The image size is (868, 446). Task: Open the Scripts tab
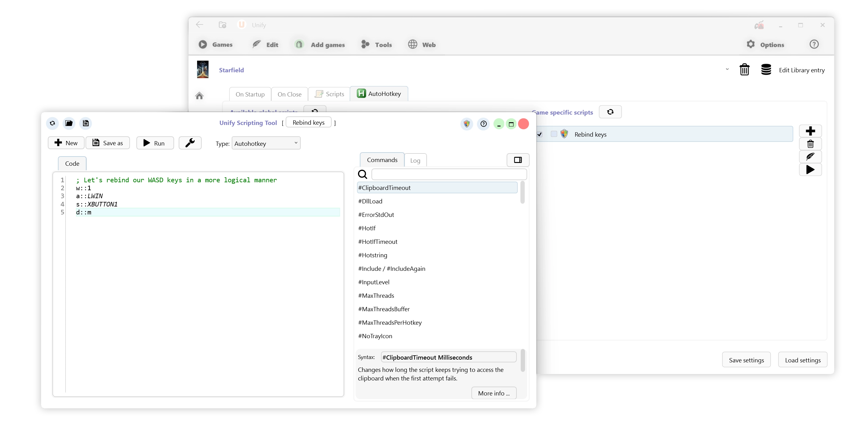pos(329,94)
